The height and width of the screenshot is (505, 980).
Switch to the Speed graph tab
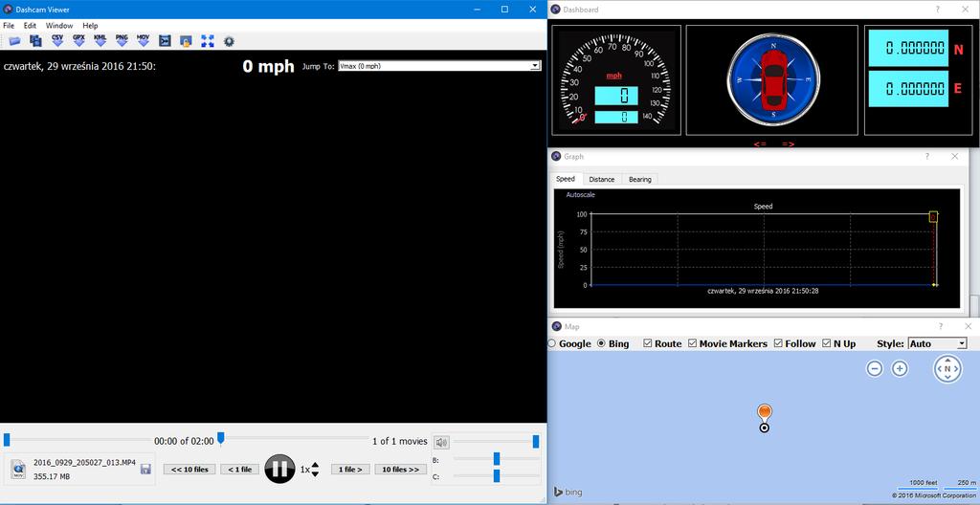[566, 179]
